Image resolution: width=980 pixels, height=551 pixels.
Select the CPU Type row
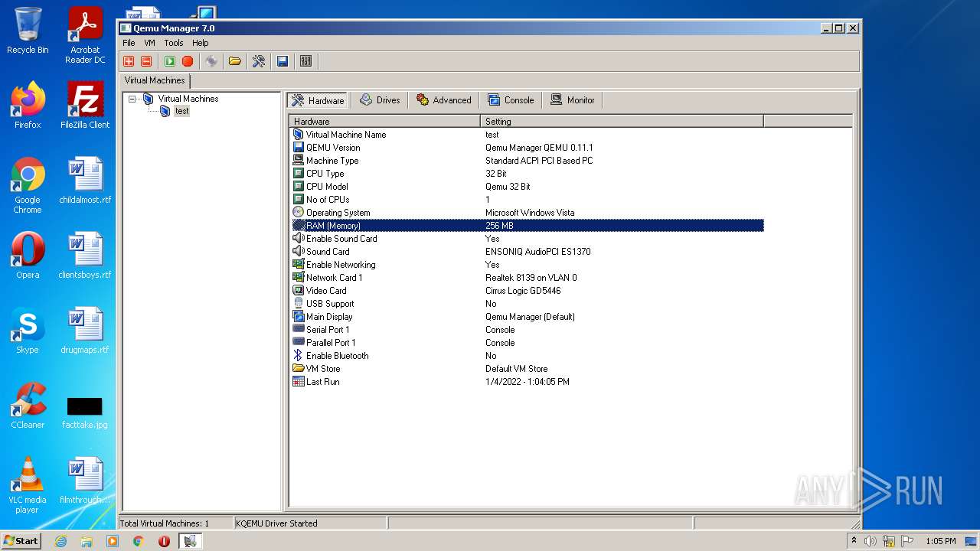[528, 174]
